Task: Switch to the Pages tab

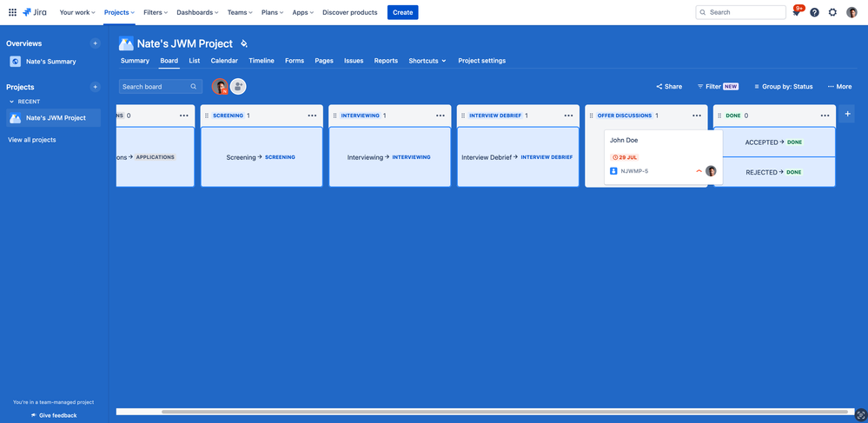Action: point(324,61)
